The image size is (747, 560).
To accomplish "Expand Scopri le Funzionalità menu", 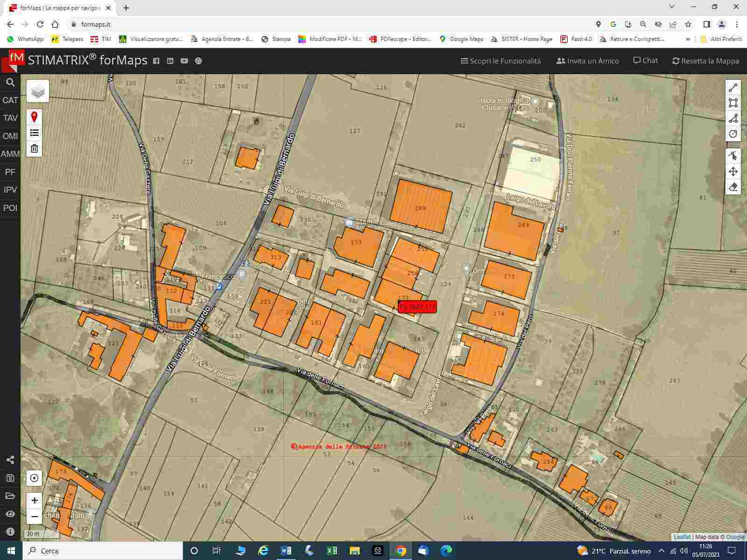I will pyautogui.click(x=500, y=61).
